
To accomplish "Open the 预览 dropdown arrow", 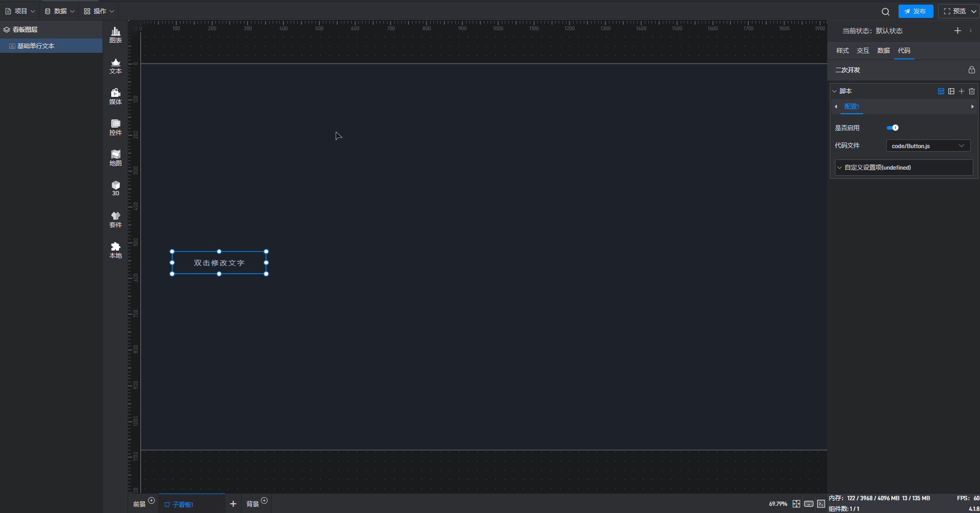I will tap(973, 11).
